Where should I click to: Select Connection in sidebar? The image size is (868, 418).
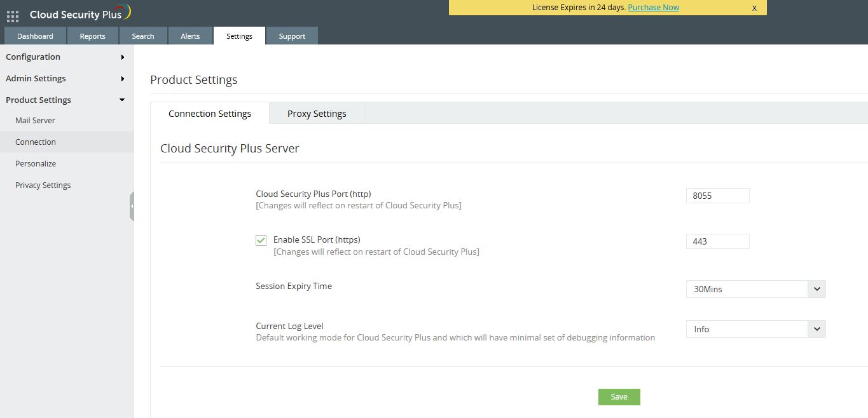(67, 142)
